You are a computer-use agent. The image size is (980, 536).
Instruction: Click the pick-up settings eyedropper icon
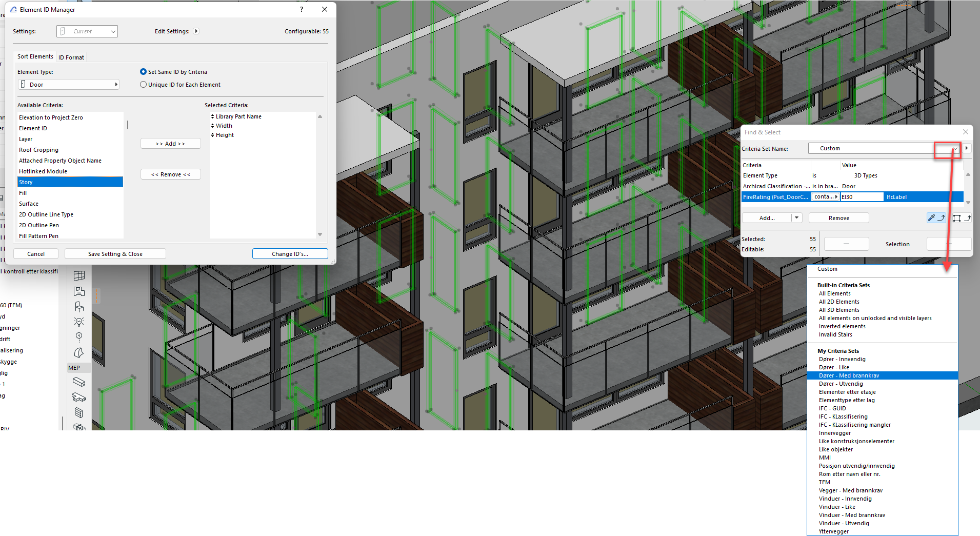click(932, 218)
